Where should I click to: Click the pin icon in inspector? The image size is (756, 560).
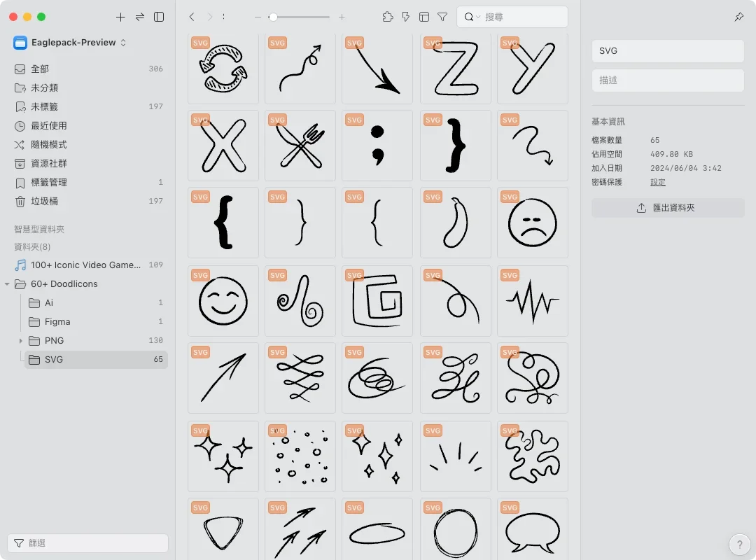739,17
